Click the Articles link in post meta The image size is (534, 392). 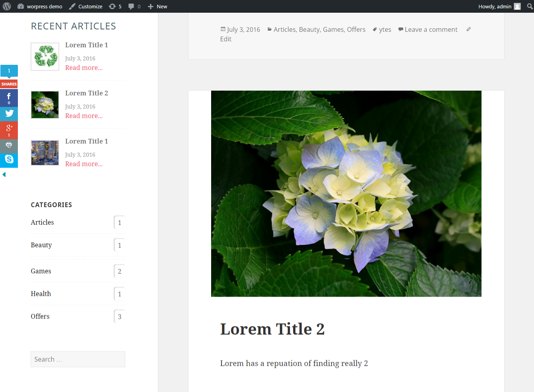tap(285, 29)
